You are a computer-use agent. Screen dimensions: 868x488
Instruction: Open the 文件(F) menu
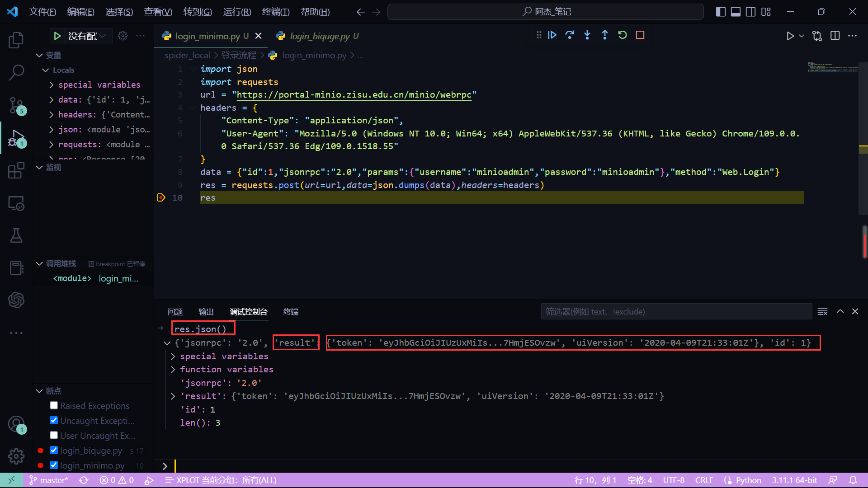coord(43,12)
